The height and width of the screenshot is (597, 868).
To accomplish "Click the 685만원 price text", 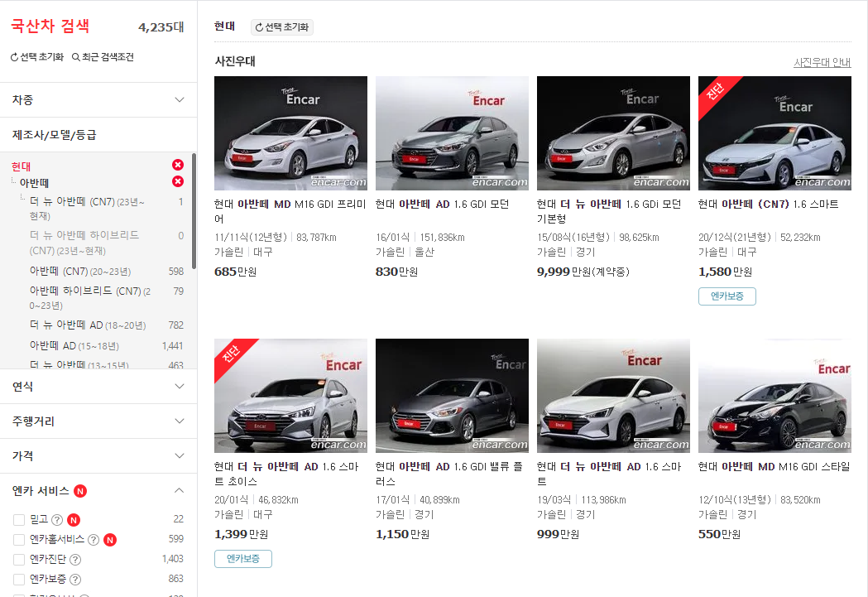I will 235,272.
